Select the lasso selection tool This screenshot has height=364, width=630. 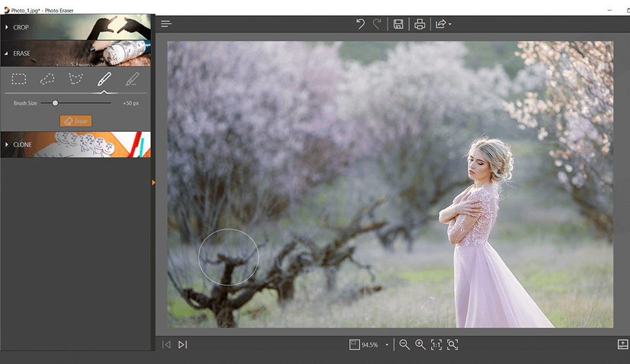47,79
